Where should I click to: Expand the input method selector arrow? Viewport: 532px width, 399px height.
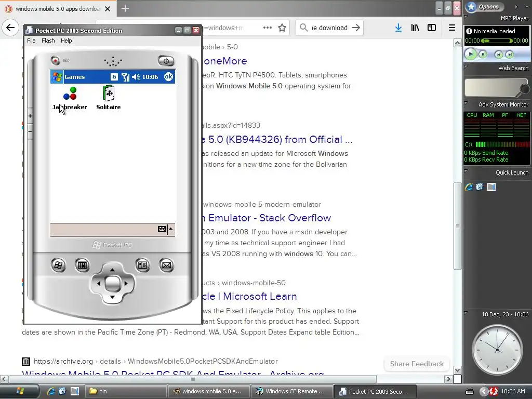pyautogui.click(x=170, y=229)
